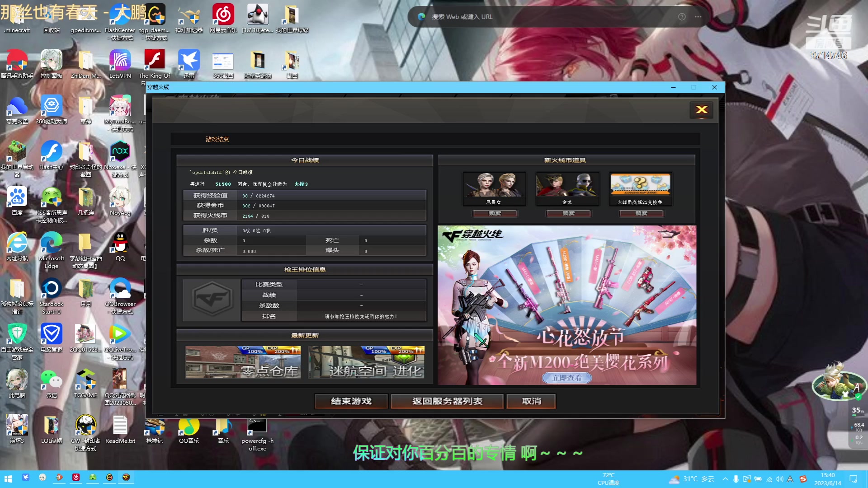
Task: Select the 游戏结束 tab
Action: click(x=217, y=139)
